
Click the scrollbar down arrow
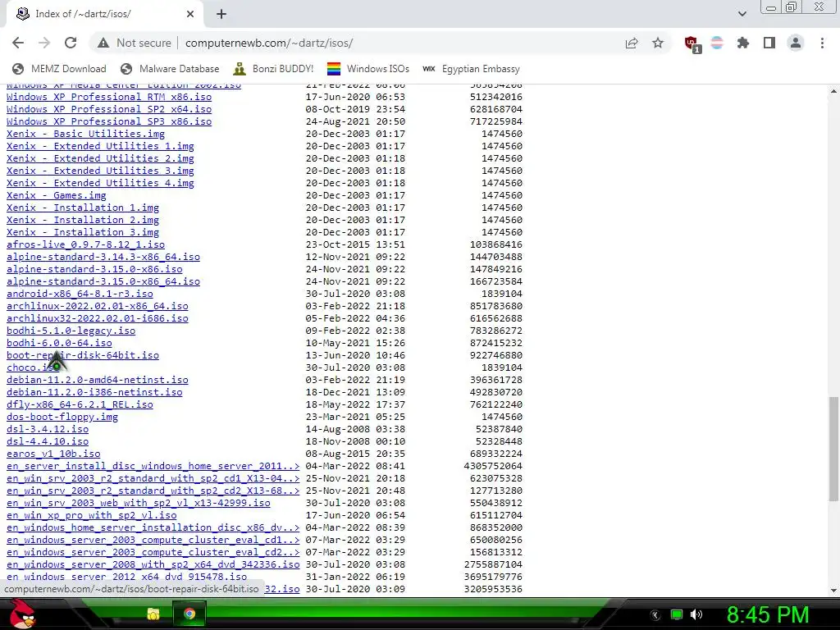833,591
